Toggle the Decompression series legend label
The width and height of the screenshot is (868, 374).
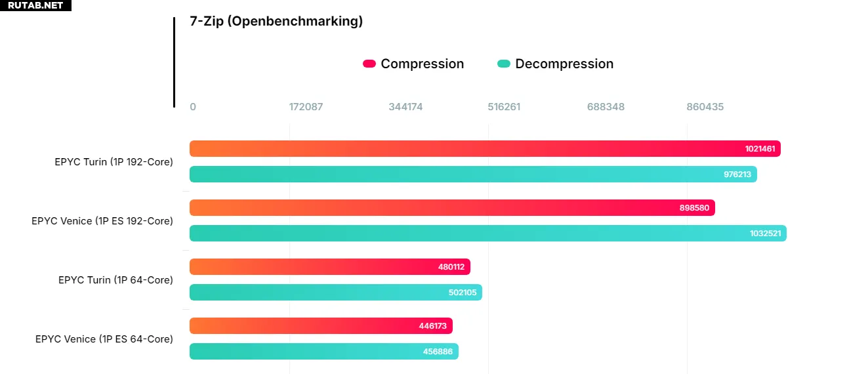click(x=564, y=64)
